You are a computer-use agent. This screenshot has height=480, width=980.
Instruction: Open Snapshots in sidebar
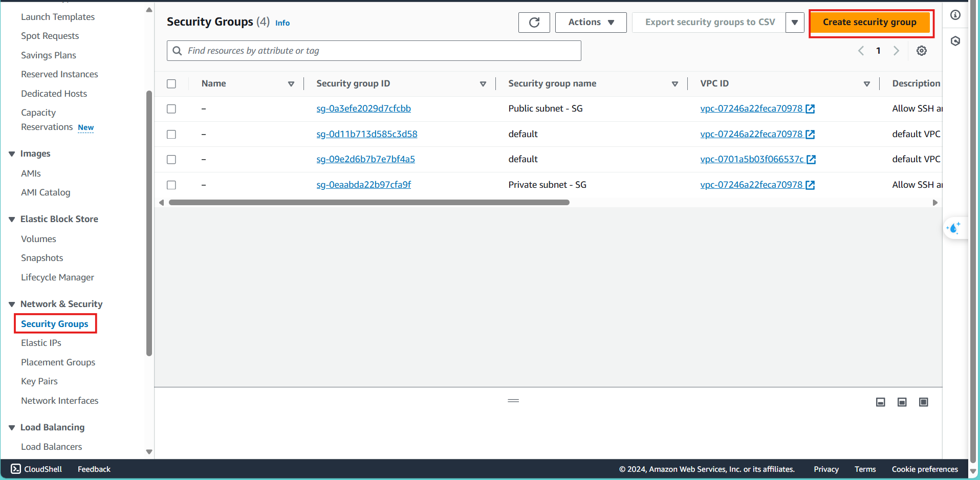42,258
